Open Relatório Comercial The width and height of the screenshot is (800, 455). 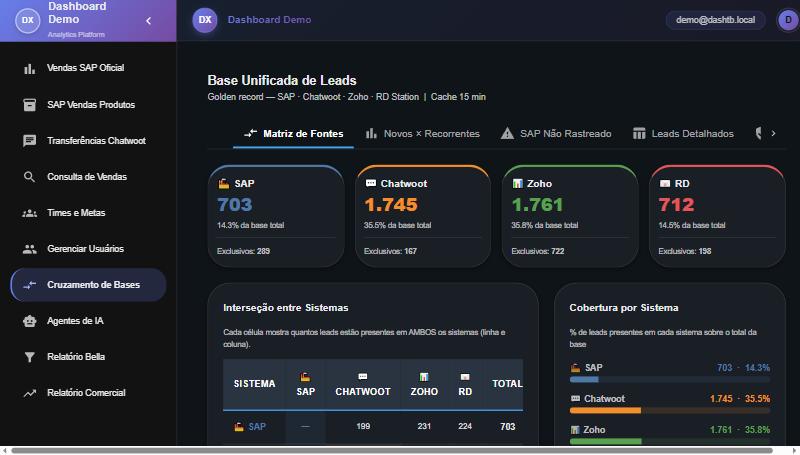tap(88, 393)
